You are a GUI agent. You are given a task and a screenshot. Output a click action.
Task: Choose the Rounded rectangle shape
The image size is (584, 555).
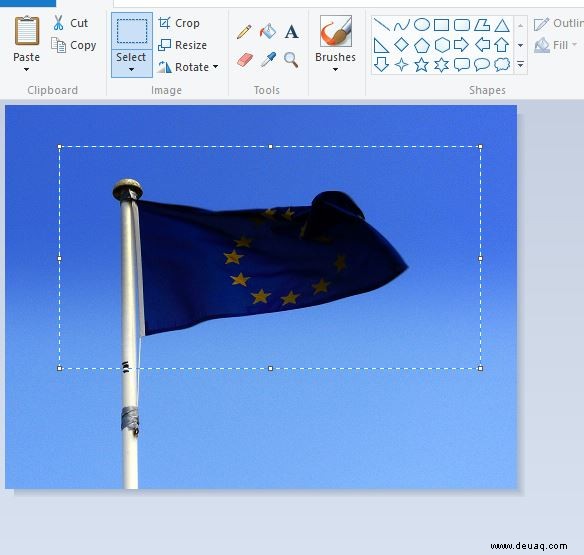click(462, 25)
